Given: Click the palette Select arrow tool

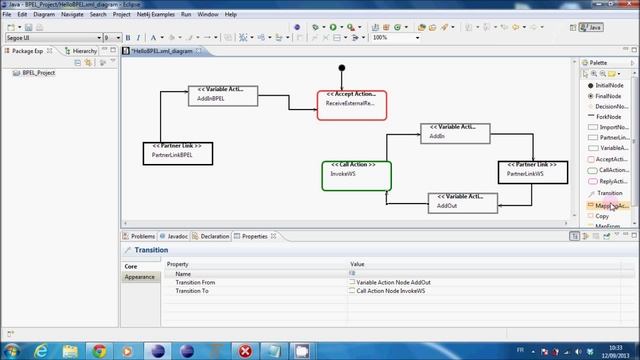Looking at the screenshot, I should click(x=585, y=74).
